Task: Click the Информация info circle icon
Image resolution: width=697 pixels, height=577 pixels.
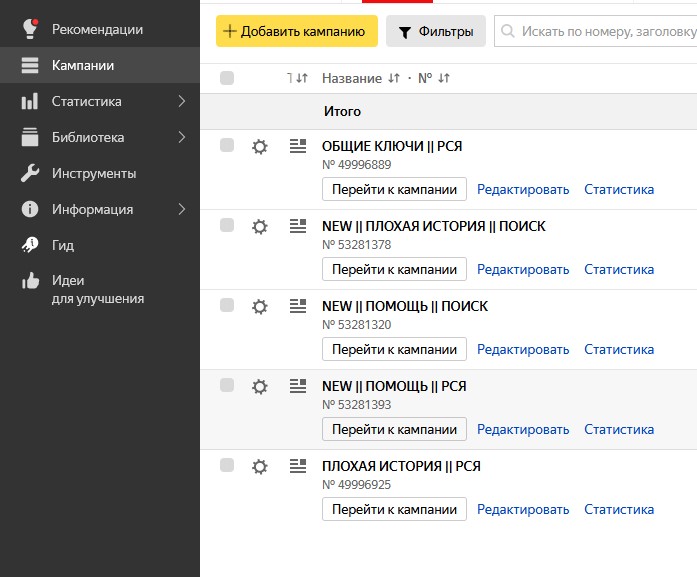Action: tap(30, 209)
